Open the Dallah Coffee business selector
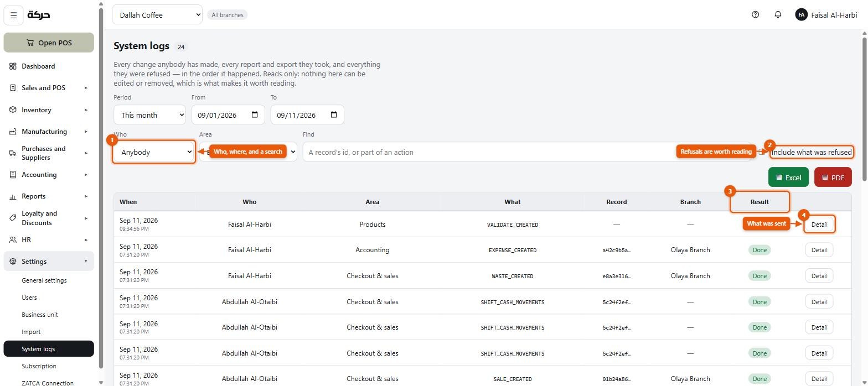 (157, 15)
